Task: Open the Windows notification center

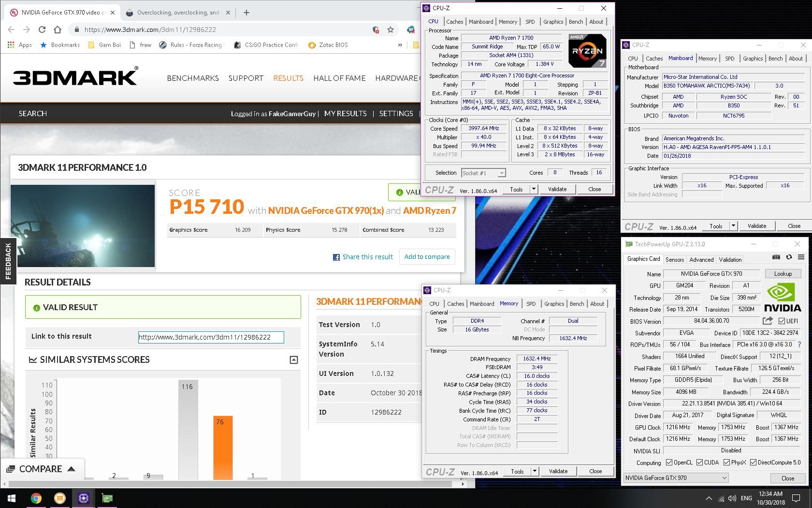Action: point(797,498)
